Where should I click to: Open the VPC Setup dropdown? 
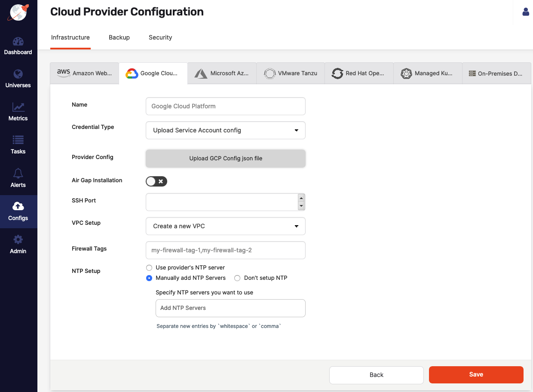click(226, 226)
